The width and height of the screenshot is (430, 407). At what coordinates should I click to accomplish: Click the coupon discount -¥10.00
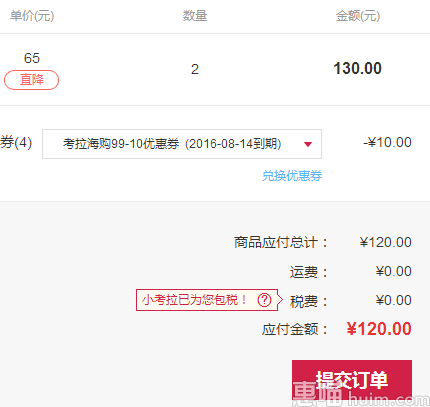[387, 142]
